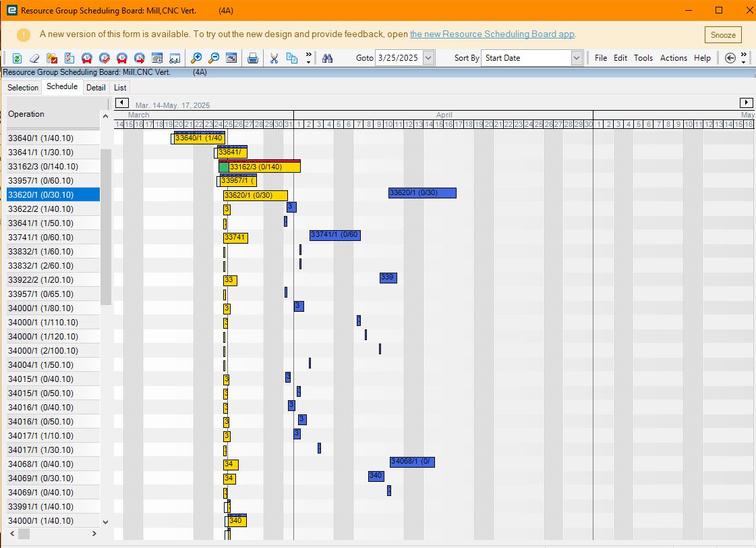Expand the toolbar overflow chevron after Copy
The width and height of the screenshot is (756, 548).
309,58
